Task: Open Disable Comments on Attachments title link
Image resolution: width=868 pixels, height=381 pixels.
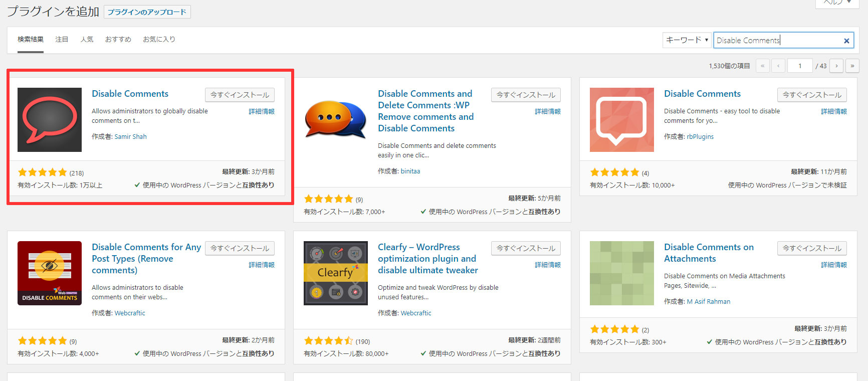Action: [709, 253]
